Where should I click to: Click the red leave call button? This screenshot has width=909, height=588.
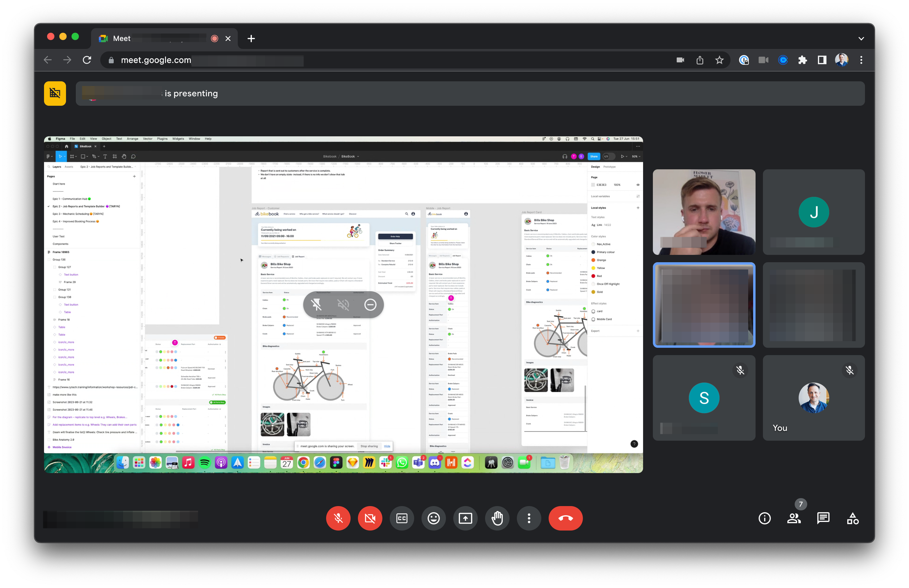[565, 518]
